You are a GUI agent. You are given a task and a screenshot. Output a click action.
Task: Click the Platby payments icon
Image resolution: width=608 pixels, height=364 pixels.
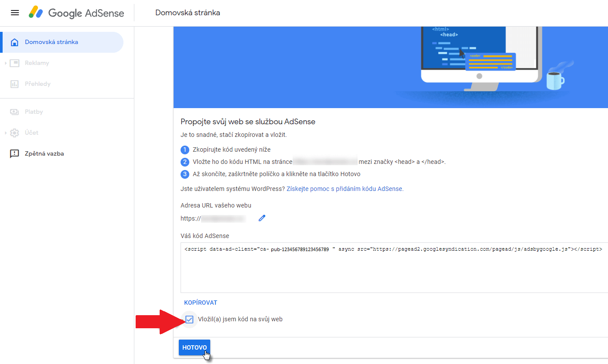[x=14, y=112]
